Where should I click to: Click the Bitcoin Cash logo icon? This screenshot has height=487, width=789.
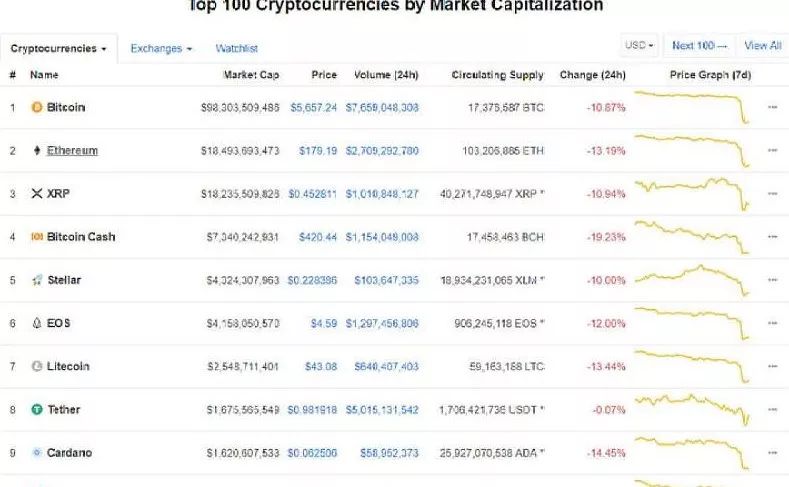click(37, 236)
